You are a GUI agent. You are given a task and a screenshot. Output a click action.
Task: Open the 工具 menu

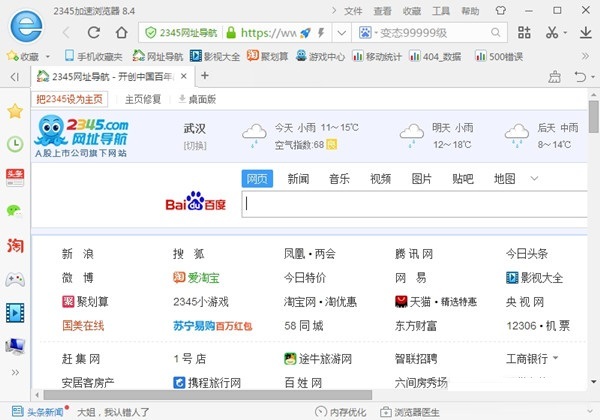pyautogui.click(x=441, y=11)
